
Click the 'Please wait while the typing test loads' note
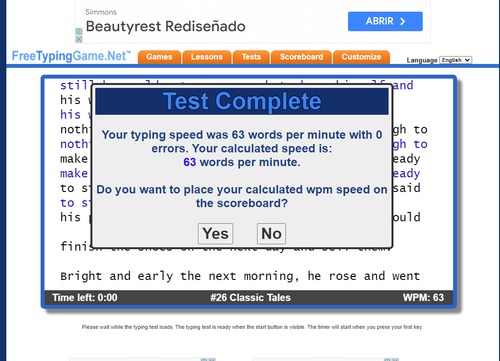coord(252,327)
